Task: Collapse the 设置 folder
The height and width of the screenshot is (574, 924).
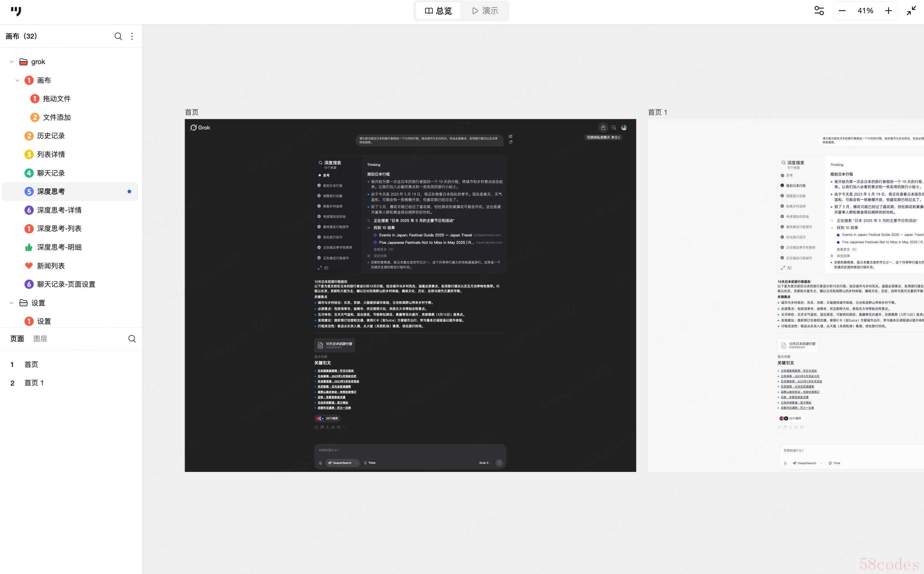Action: point(11,302)
